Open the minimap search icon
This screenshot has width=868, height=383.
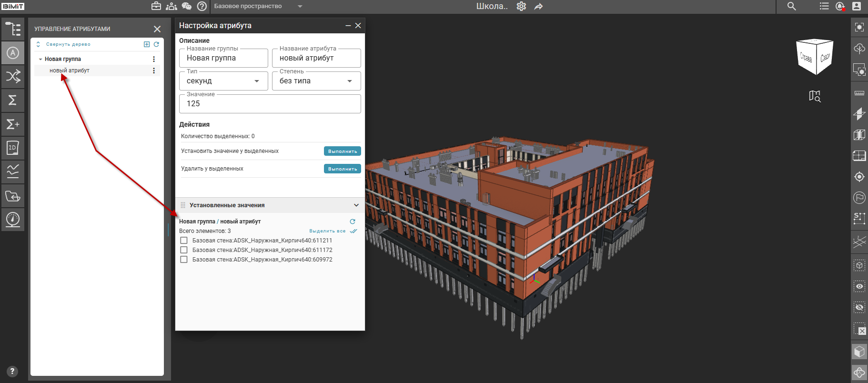[815, 96]
